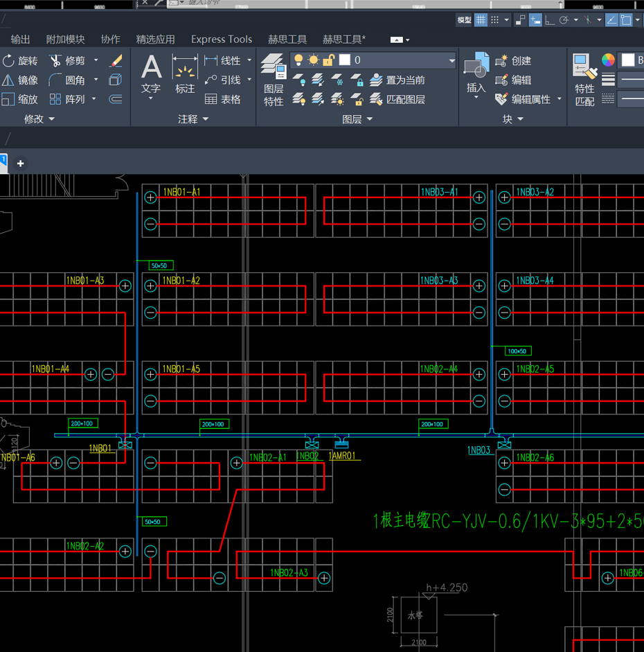Toggle snap mode dots icon in status bar
This screenshot has width=644, height=652.
pyautogui.click(x=494, y=20)
